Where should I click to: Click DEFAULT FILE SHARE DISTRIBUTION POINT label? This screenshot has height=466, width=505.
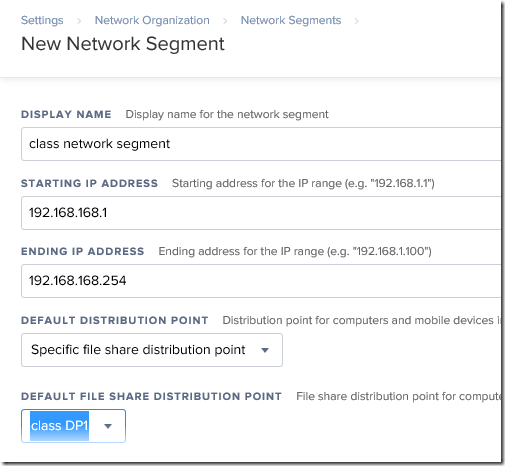pos(151,396)
